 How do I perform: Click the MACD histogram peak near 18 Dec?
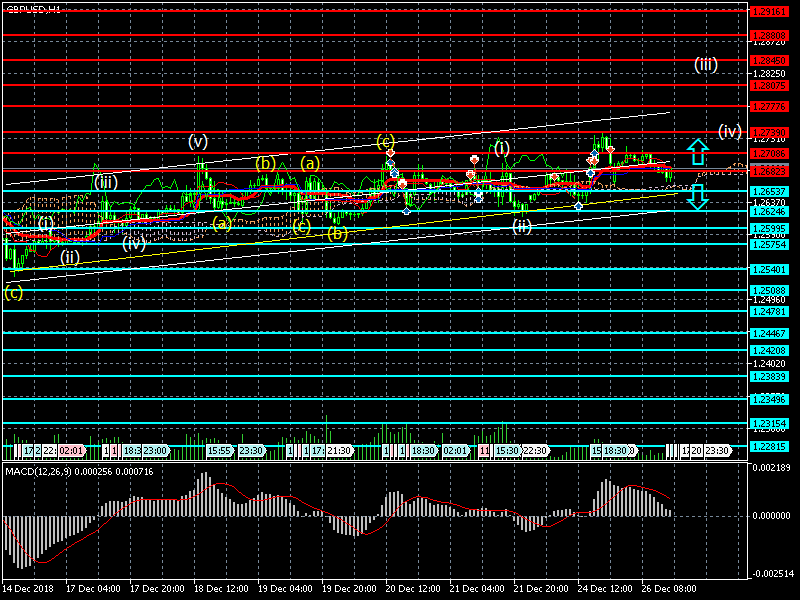click(207, 477)
